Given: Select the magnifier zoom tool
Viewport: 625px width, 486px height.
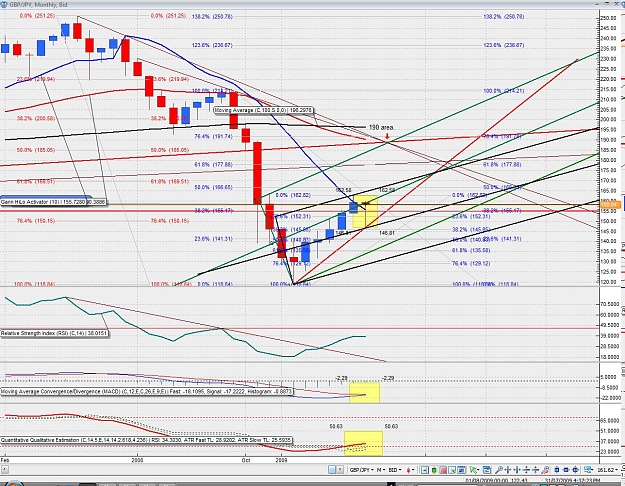Looking at the screenshot, I should click(499, 470).
